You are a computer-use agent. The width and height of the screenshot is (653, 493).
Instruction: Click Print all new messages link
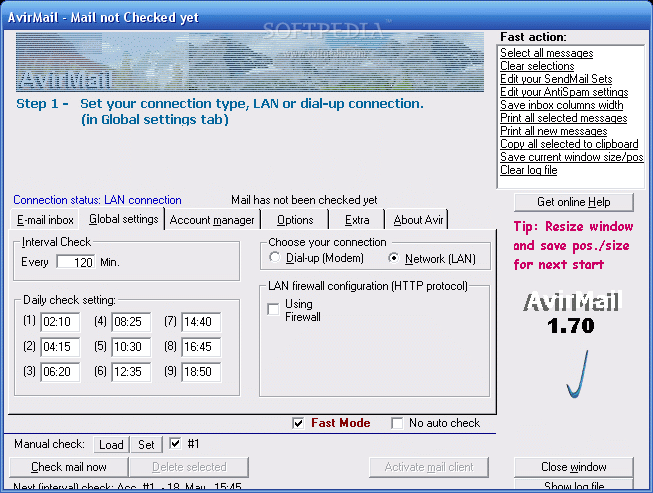tap(553, 131)
